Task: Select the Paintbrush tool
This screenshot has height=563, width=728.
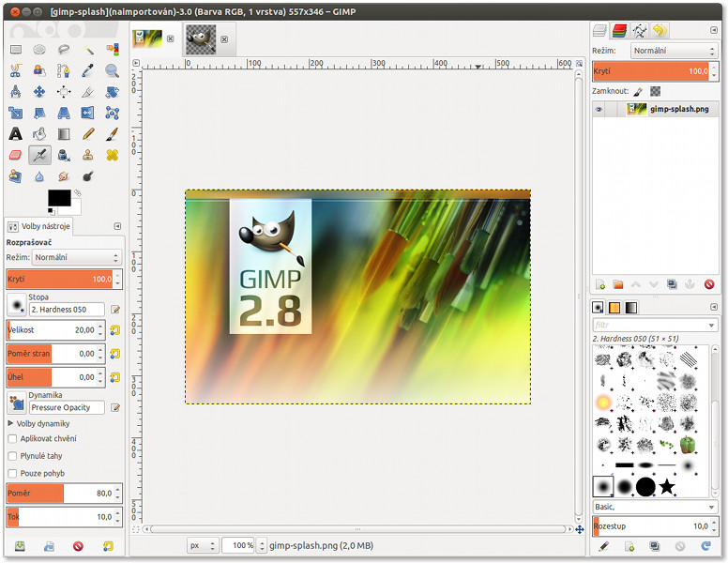Action: point(112,134)
